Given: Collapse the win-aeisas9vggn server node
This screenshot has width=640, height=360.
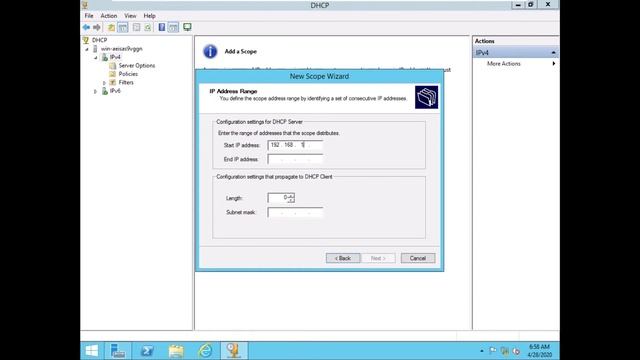Looking at the screenshot, I should pyautogui.click(x=87, y=49).
